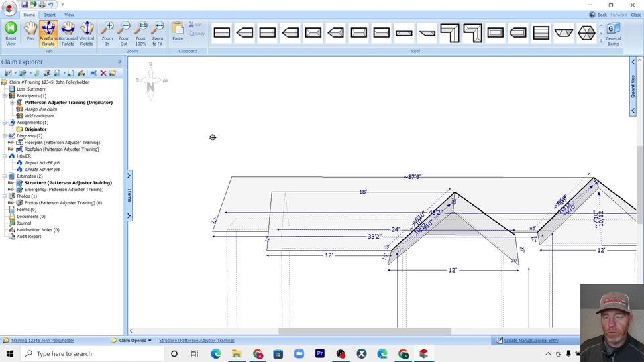Viewport: 644px width, 362px height.
Task: Collapse the Diagrams tree node
Action: (5, 136)
